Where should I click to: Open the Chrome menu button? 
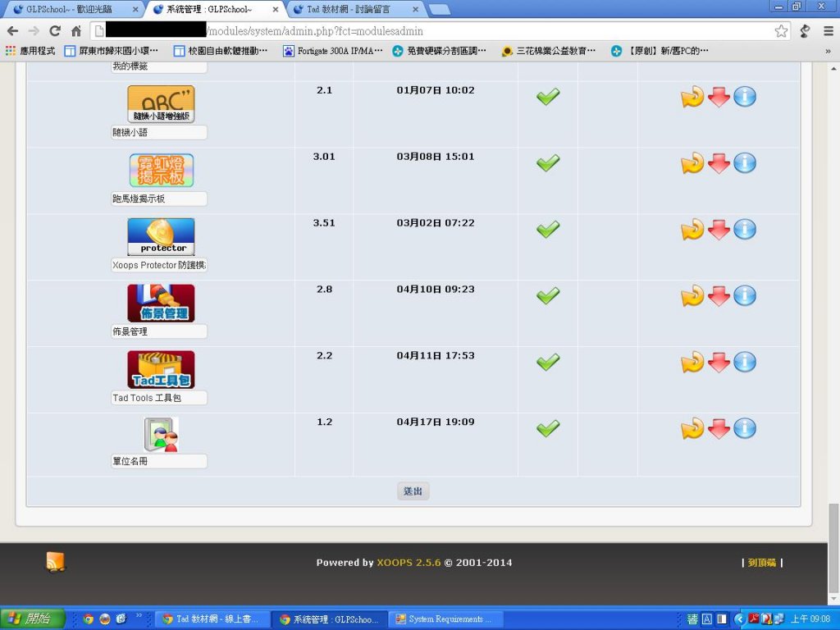point(826,31)
